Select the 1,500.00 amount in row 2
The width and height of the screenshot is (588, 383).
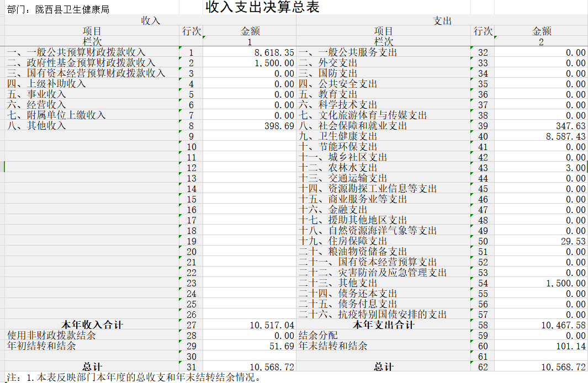[x=274, y=63]
